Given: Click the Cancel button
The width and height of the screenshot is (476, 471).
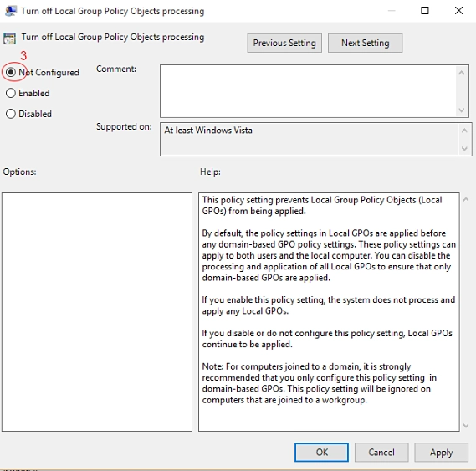Looking at the screenshot, I should tap(381, 452).
